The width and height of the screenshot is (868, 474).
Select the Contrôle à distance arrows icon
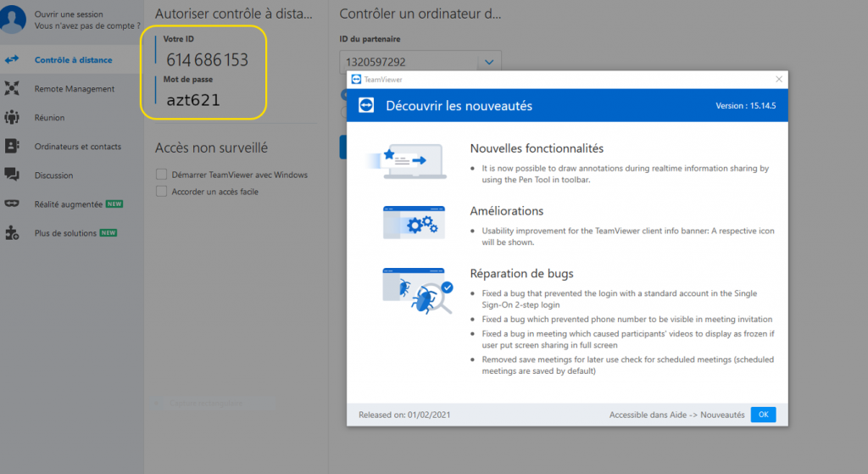pyautogui.click(x=12, y=59)
